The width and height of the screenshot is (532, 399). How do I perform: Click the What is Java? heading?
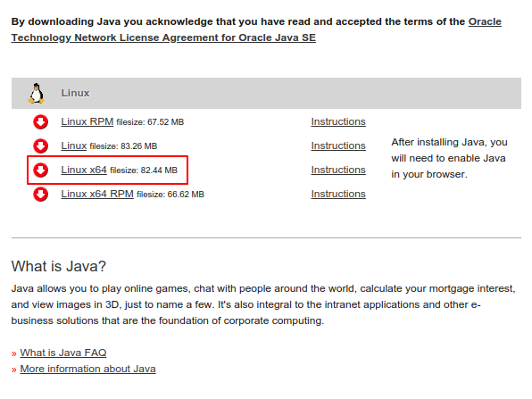pyautogui.click(x=59, y=266)
